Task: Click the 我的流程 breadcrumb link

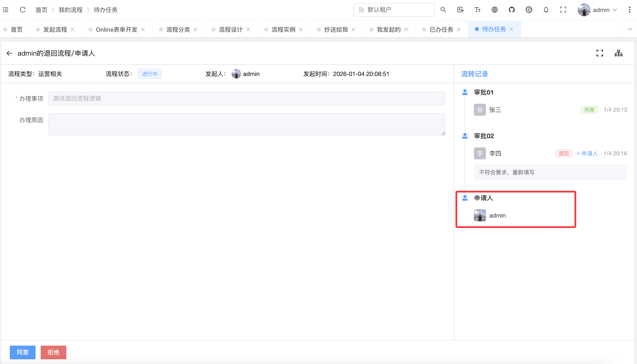Action: (70, 10)
